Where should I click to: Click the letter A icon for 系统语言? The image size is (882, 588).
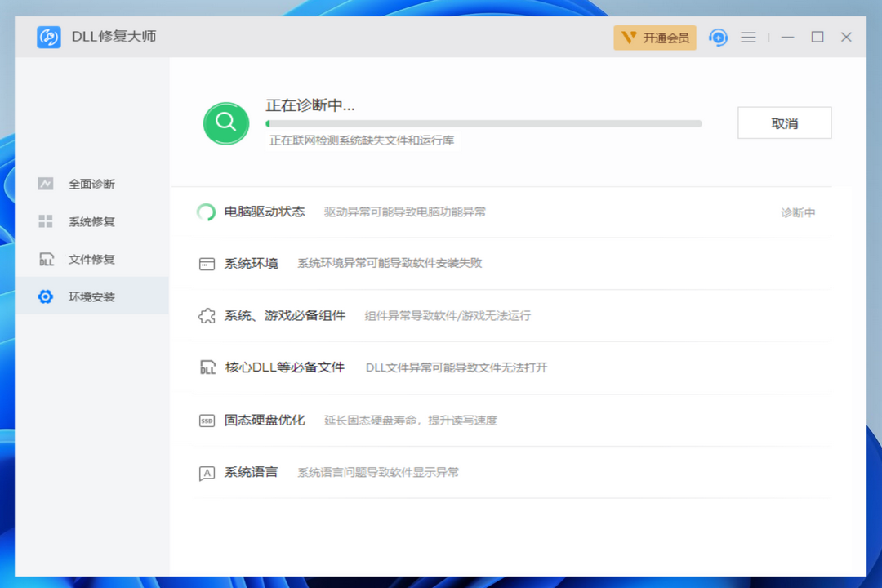click(206, 472)
